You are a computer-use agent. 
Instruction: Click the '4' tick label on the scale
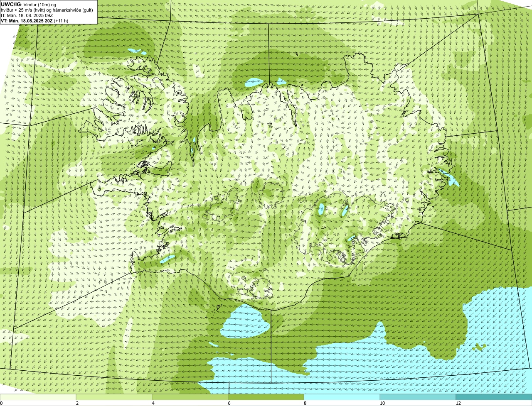pos(153,403)
